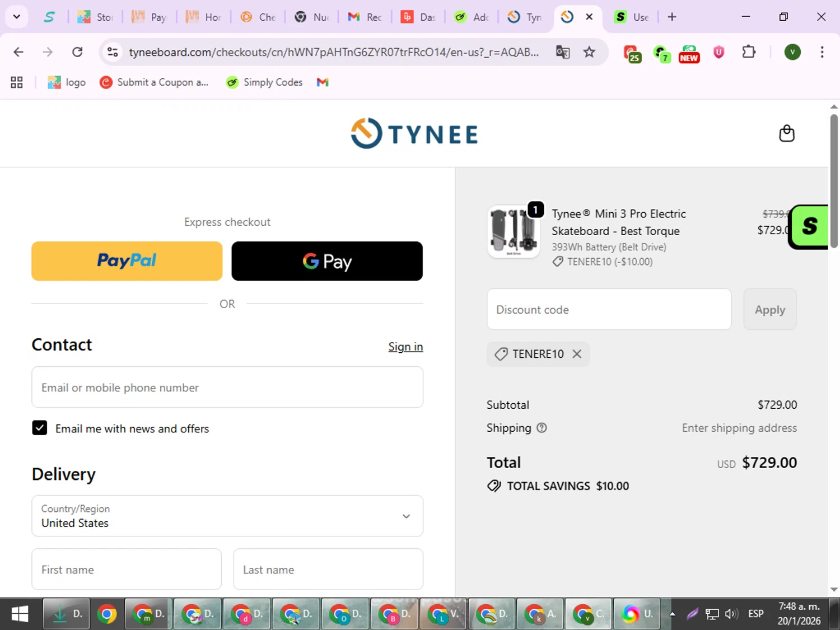
Task: Click the page vertical scrollbar thumb
Action: 834,180
